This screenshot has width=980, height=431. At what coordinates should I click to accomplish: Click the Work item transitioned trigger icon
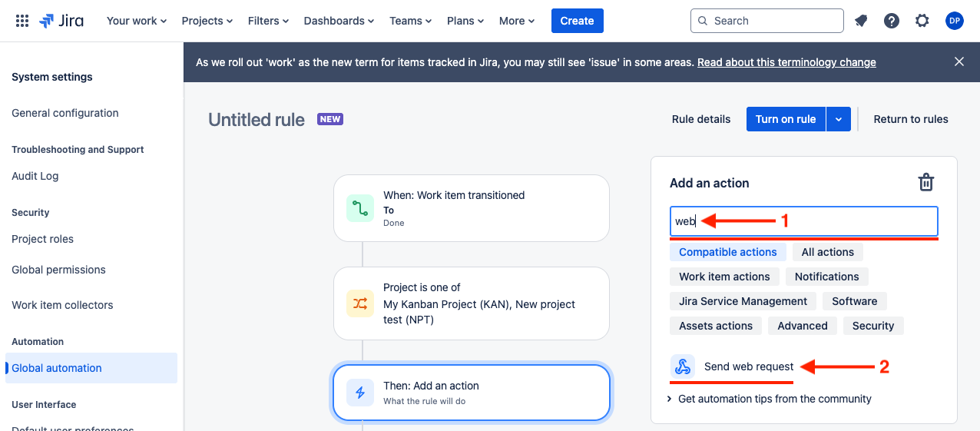click(360, 208)
